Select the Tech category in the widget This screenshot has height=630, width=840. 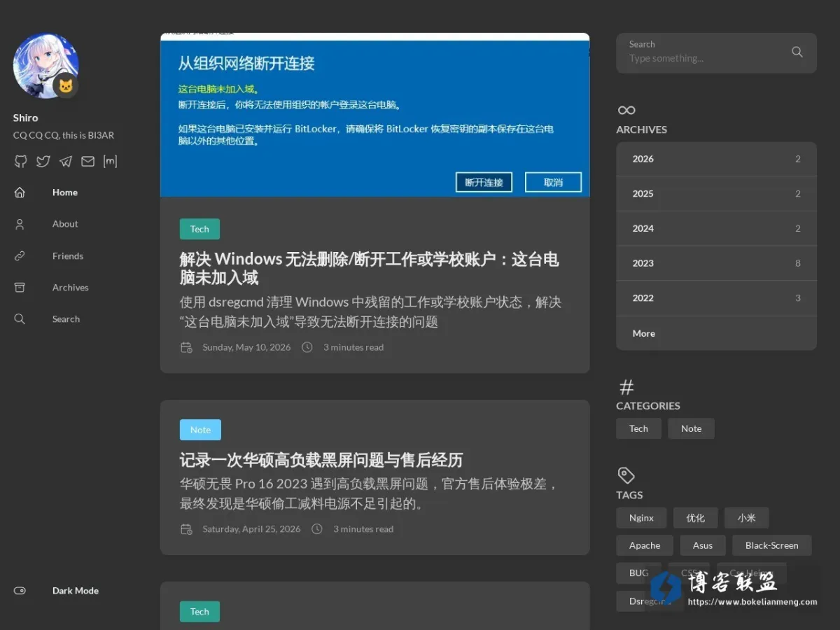tap(638, 428)
